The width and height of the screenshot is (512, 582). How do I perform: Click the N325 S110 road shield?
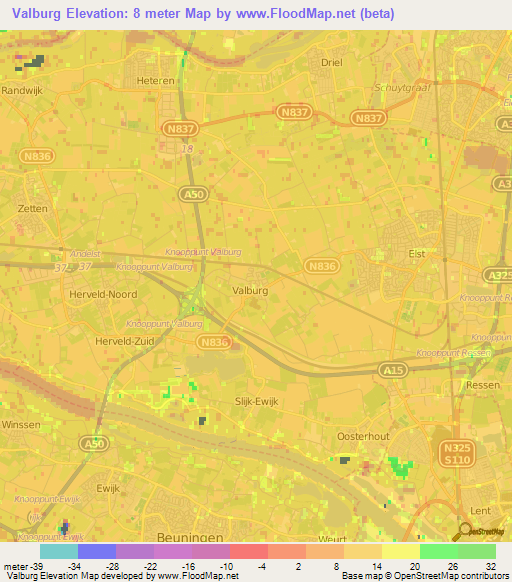tap(457, 454)
